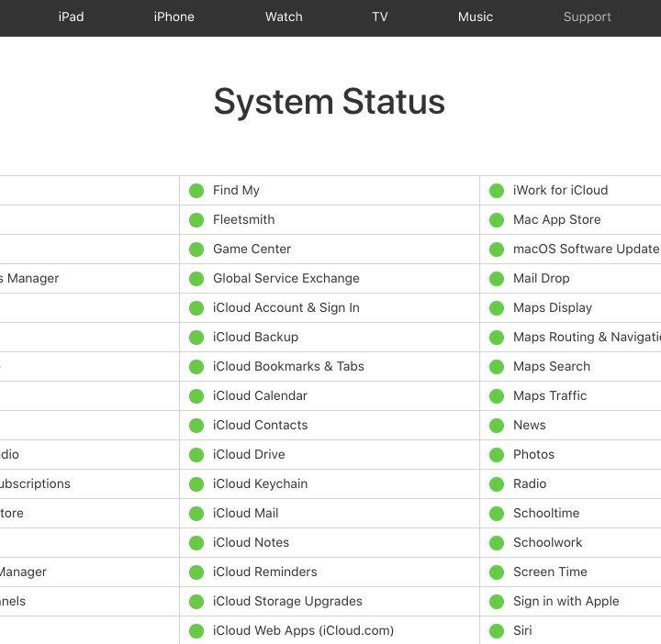661x644 pixels.
Task: Open the Support navigation link
Action: (587, 17)
